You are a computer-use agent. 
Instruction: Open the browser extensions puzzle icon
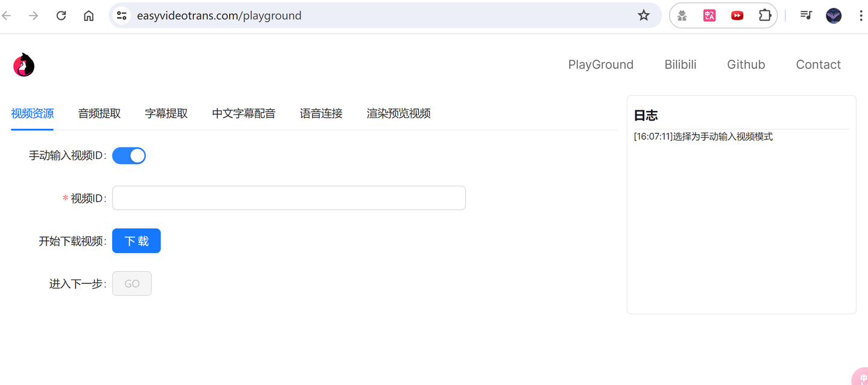tap(764, 15)
